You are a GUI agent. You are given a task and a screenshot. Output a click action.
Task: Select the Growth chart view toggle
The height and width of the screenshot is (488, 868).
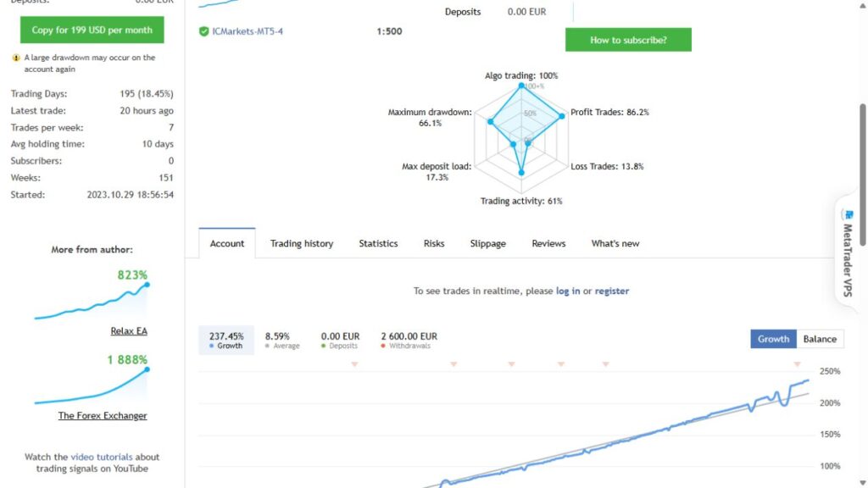tap(773, 339)
